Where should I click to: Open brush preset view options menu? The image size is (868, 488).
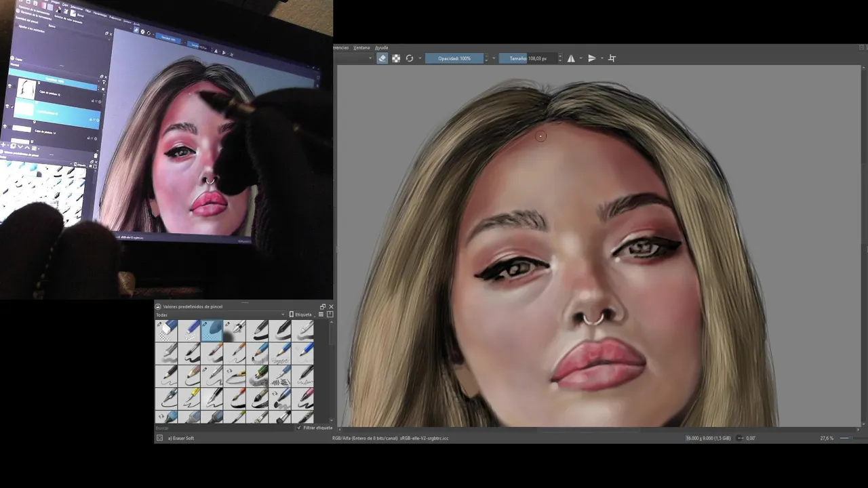coord(321,314)
